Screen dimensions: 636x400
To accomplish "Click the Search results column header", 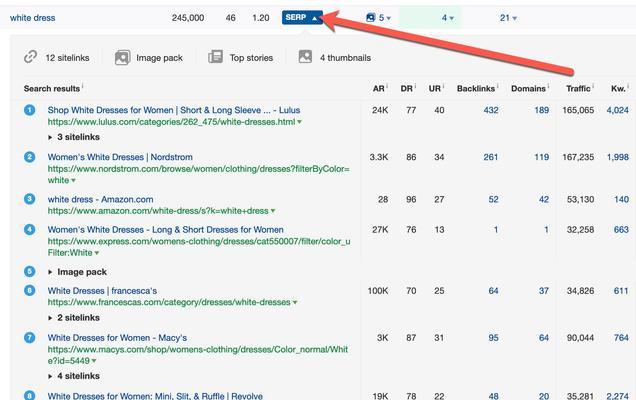I will point(52,88).
